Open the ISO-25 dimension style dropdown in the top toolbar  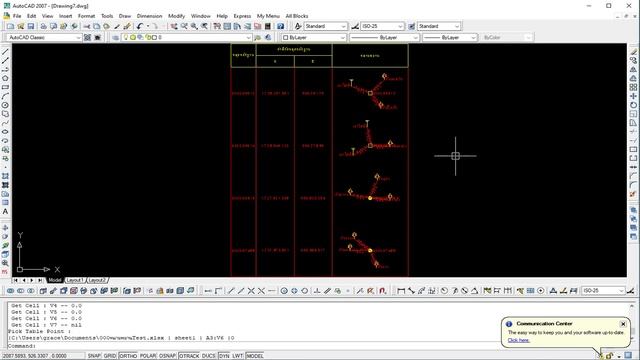382,26
